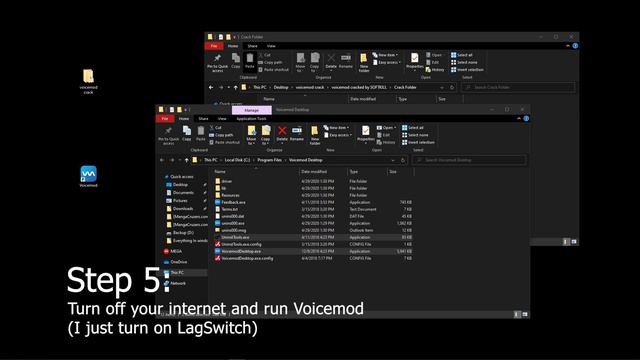
Task: Switch Voicemod Desktop window to details view toggle
Action: (517, 314)
